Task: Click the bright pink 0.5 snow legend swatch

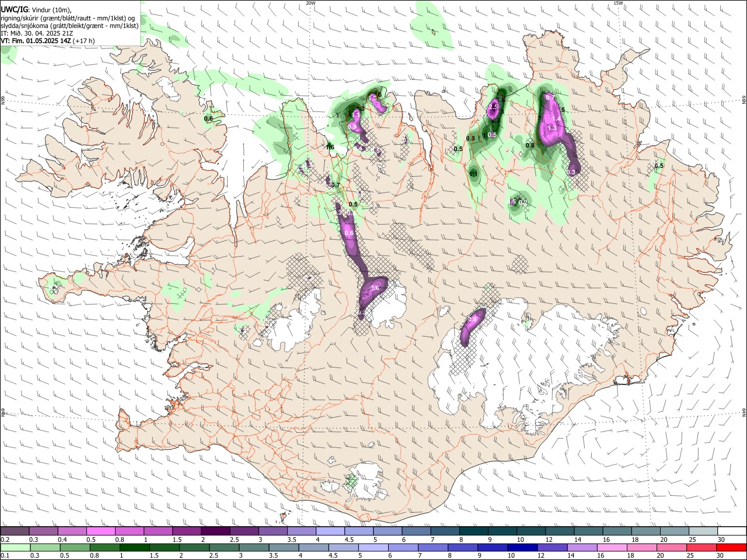Action: 100,531
